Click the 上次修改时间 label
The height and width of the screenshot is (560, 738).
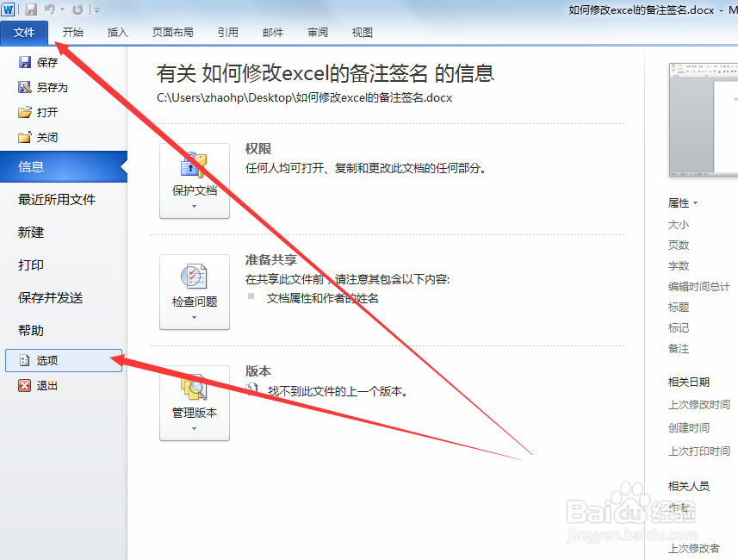699,405
